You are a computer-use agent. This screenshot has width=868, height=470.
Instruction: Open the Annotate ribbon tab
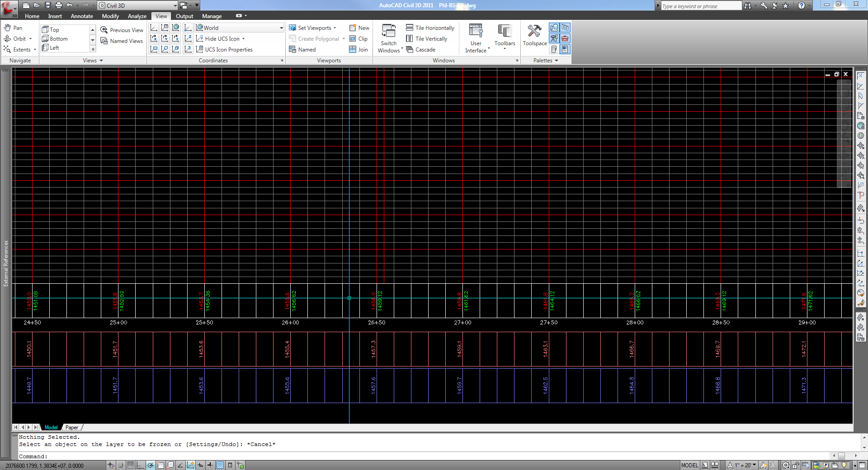coord(82,16)
